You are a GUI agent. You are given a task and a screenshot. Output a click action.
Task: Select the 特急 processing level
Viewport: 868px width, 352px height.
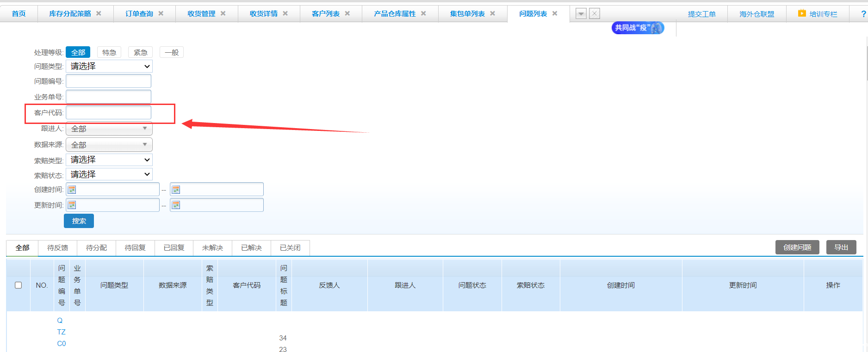click(109, 52)
